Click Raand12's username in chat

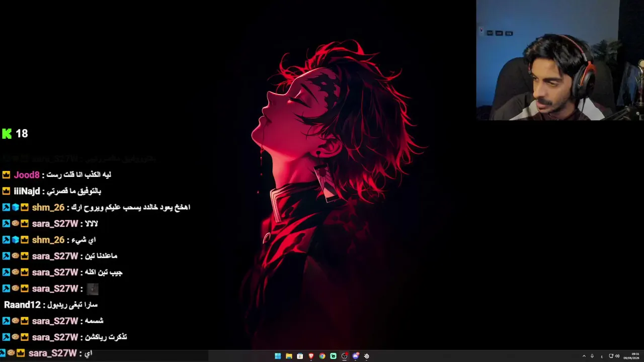tap(22, 305)
